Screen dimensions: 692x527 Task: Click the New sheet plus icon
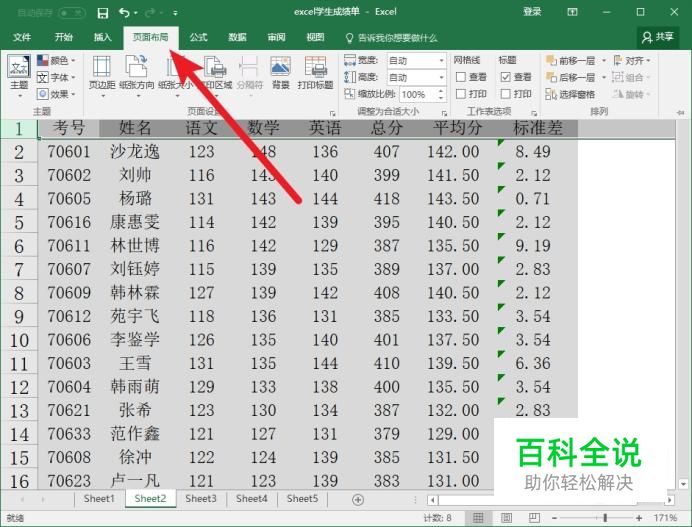point(358,500)
